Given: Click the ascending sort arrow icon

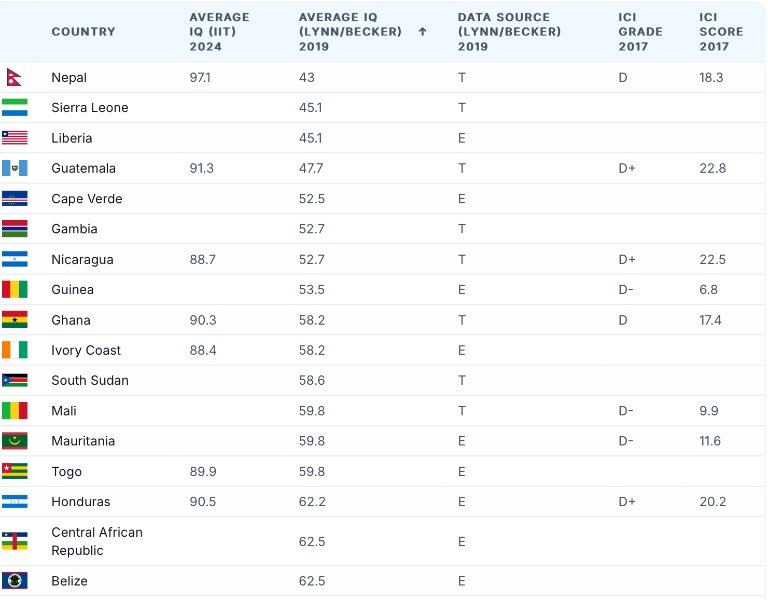Looking at the screenshot, I should click(422, 32).
